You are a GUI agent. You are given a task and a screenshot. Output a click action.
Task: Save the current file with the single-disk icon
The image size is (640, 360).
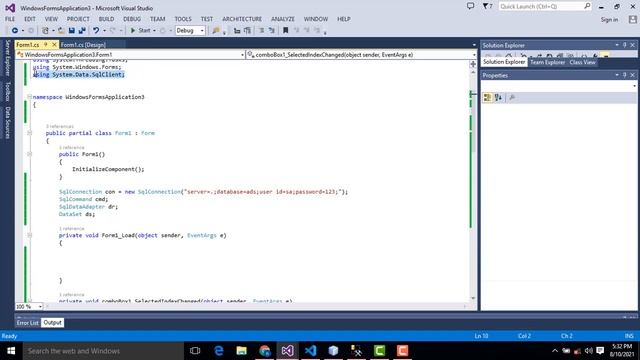tap(72, 31)
